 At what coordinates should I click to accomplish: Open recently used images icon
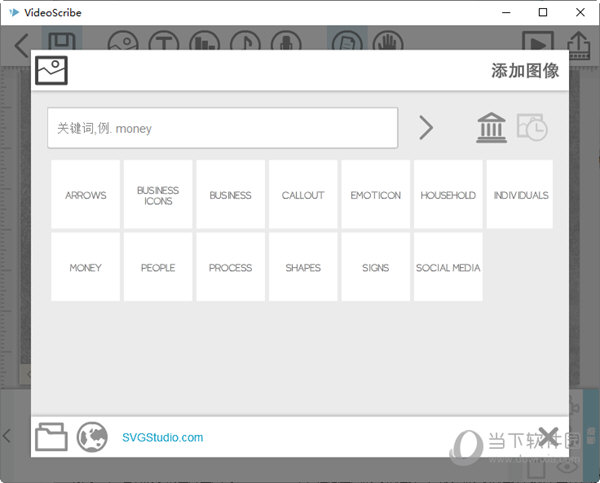[x=532, y=128]
